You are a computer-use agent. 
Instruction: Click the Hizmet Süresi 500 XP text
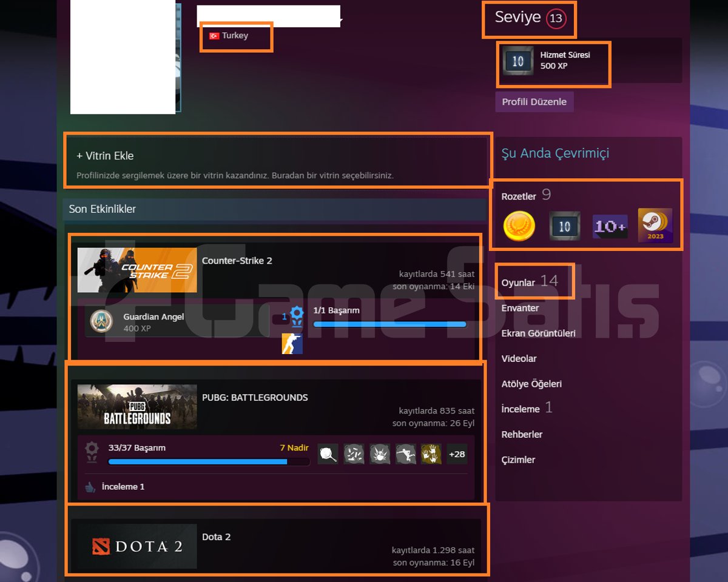pos(565,61)
